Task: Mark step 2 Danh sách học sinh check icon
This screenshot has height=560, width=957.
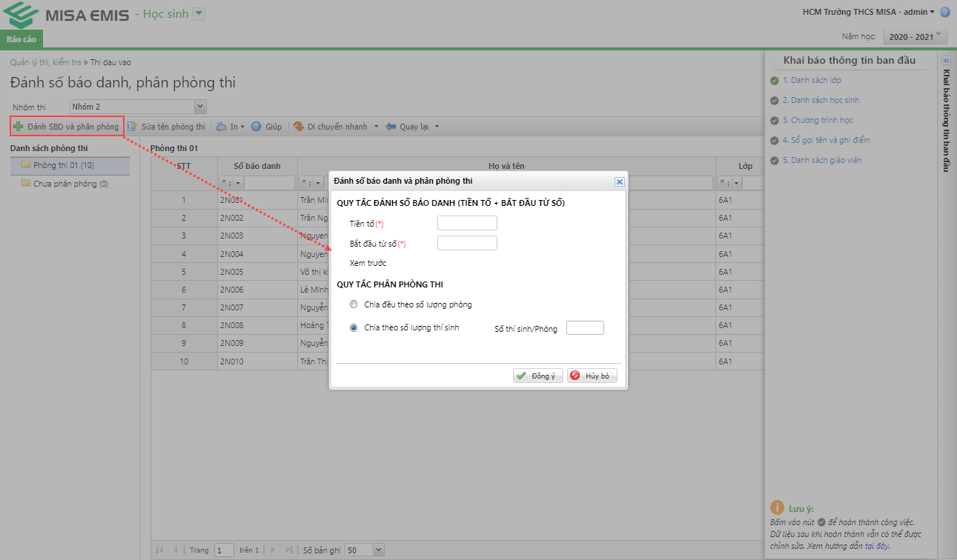Action: click(775, 100)
